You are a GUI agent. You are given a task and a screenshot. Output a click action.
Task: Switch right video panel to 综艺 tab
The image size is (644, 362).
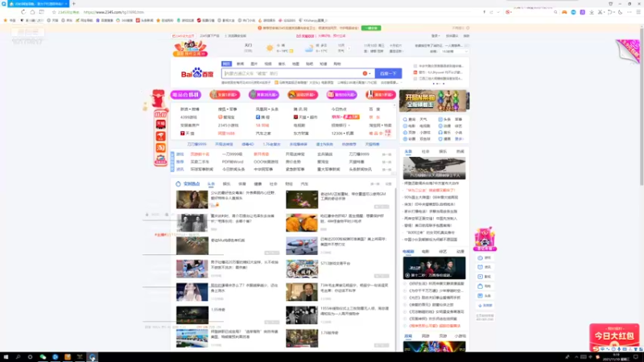443,252
